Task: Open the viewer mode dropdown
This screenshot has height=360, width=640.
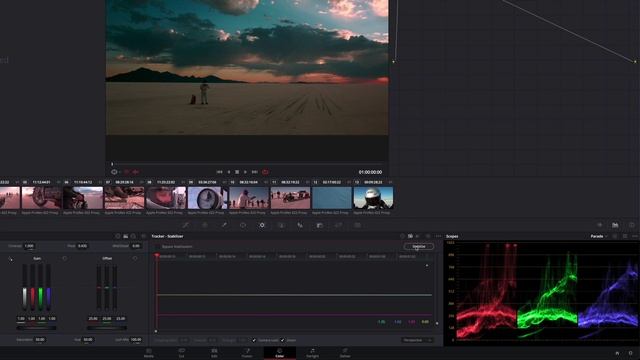Action: [x=116, y=172]
